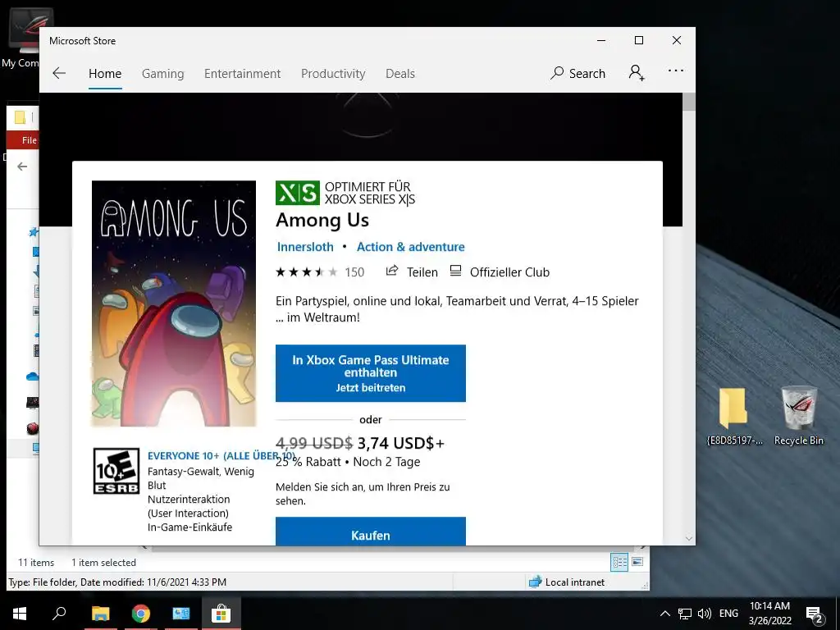Select the My Computer desktop icon

[21, 38]
